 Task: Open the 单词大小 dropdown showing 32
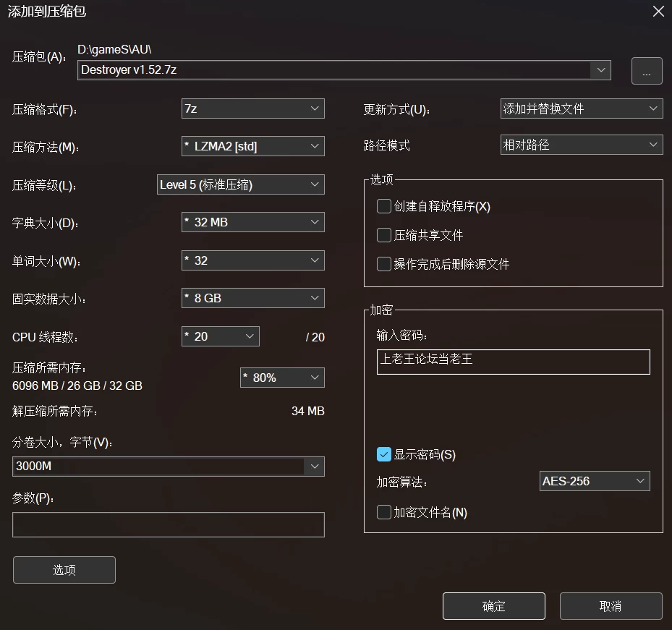(253, 260)
